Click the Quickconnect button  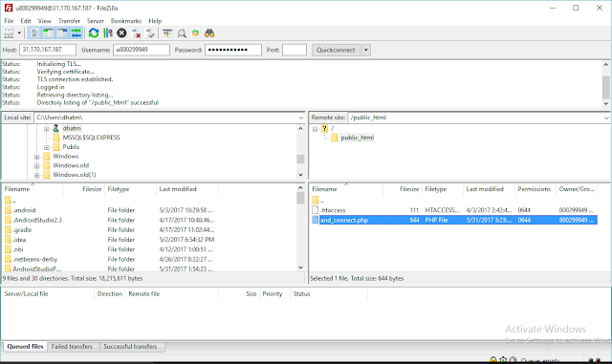[336, 50]
